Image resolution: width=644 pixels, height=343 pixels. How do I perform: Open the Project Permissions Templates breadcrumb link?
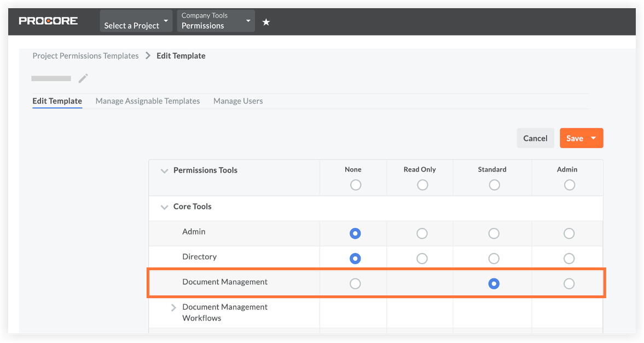85,55
